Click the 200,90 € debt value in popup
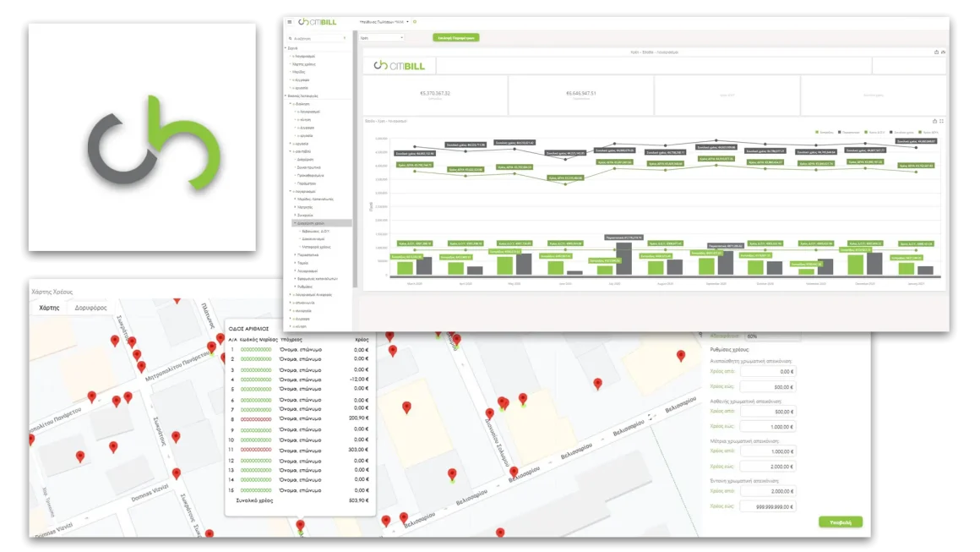 pyautogui.click(x=358, y=418)
